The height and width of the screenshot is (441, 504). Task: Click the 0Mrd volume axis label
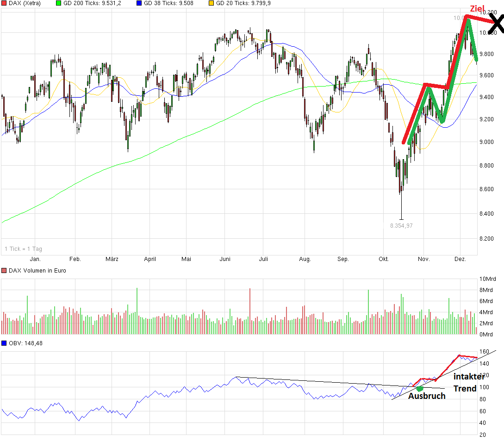(x=486, y=335)
